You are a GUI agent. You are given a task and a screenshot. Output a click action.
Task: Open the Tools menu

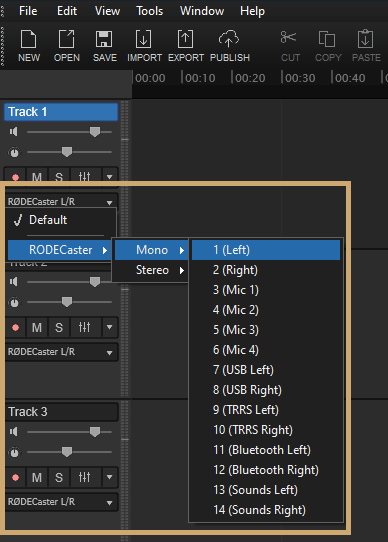pos(149,11)
